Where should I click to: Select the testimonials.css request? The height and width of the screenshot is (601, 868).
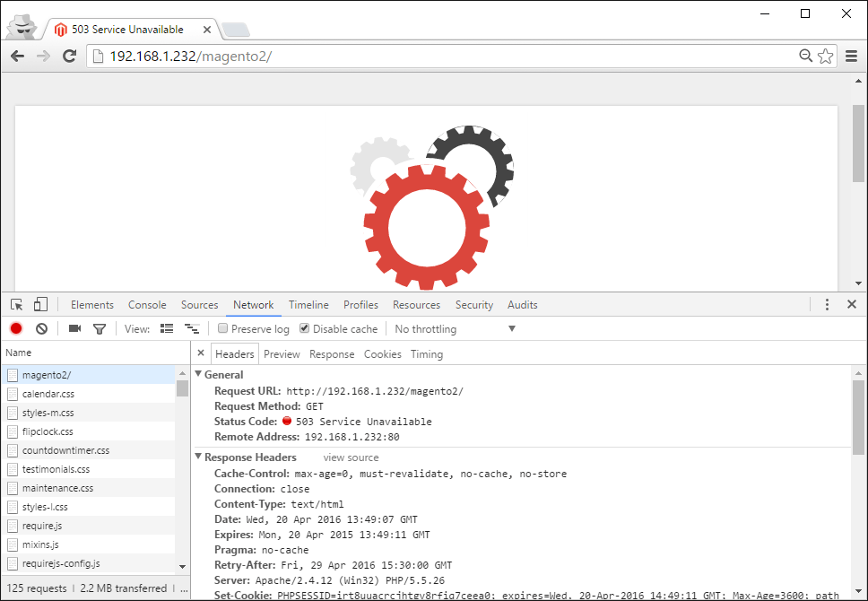pyautogui.click(x=89, y=469)
